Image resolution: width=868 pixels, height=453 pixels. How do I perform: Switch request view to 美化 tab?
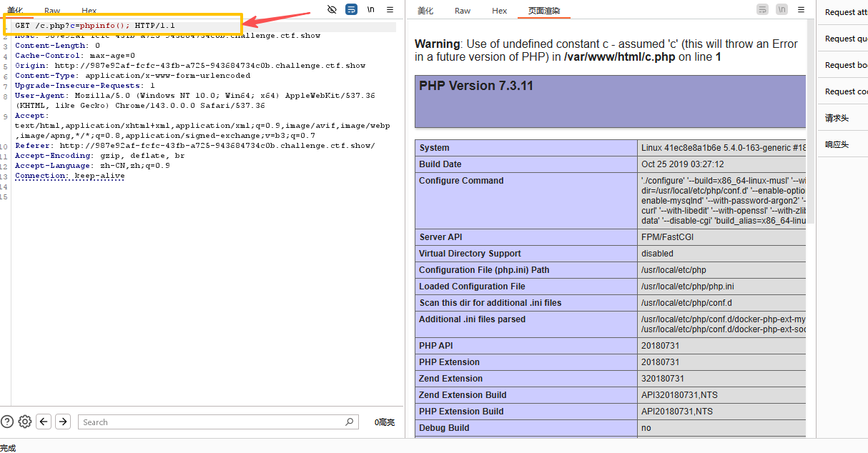point(15,11)
